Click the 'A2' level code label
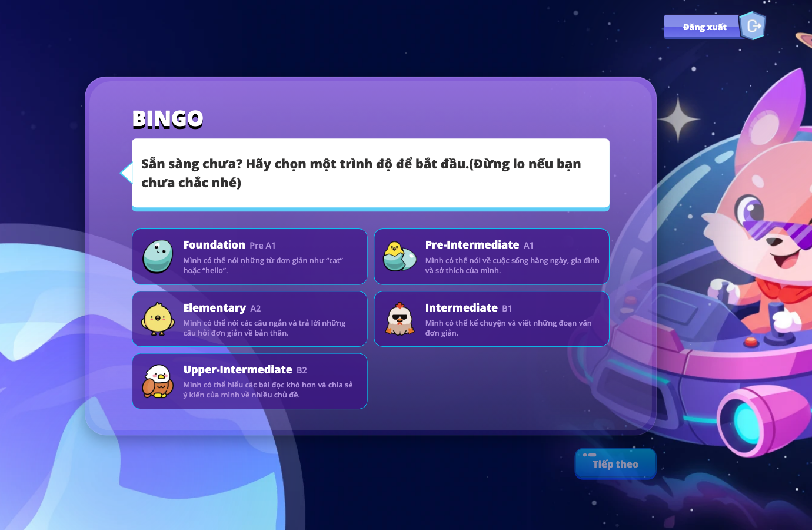Screen dimensions: 812x530 [255, 309]
